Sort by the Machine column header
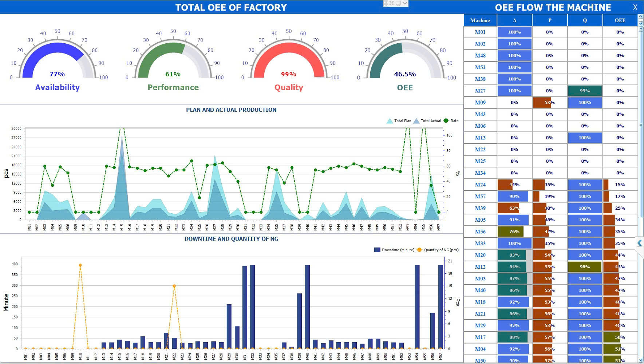644x364 pixels. click(480, 20)
